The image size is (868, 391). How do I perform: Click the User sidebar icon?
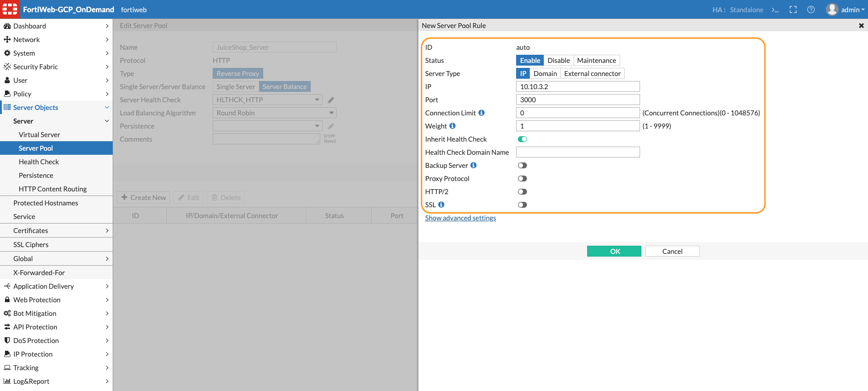(7, 81)
